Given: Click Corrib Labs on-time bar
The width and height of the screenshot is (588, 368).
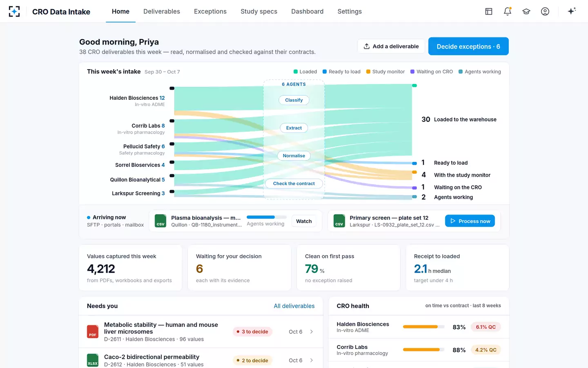Looking at the screenshot, I should pyautogui.click(x=423, y=350).
